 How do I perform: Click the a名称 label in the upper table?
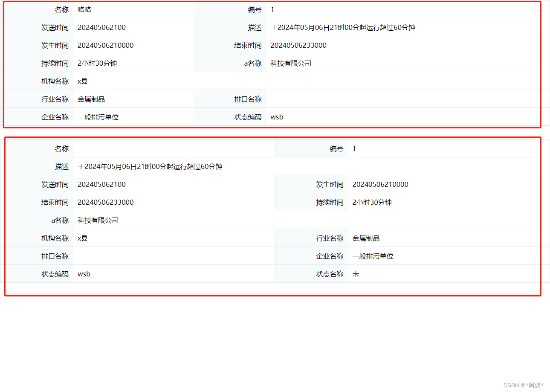tap(253, 63)
